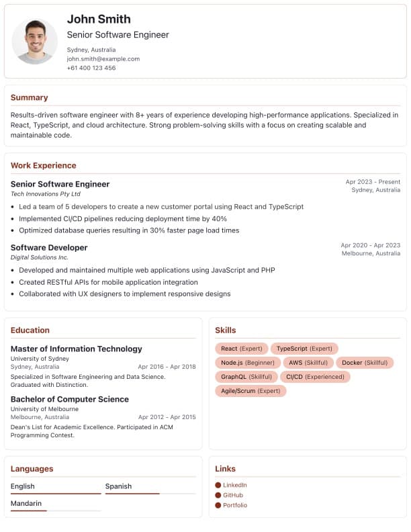Click the GitHub bullet icon
411x532 pixels.
tap(218, 495)
